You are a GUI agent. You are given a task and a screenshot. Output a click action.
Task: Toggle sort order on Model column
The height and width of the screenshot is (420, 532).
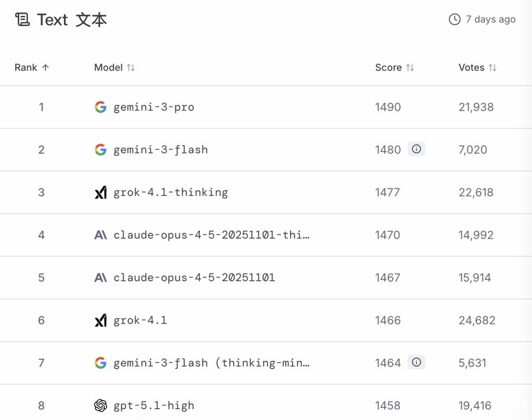tap(131, 68)
